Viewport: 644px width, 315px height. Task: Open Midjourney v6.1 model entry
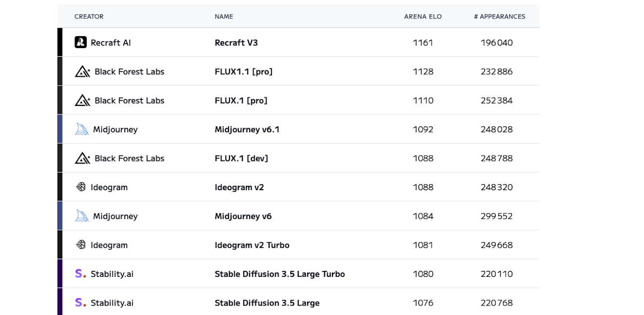pos(247,129)
